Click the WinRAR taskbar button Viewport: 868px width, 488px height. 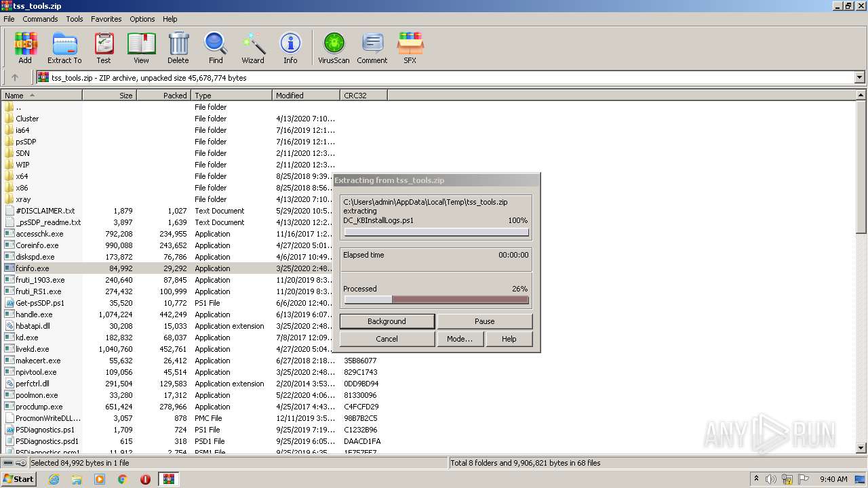click(x=168, y=479)
